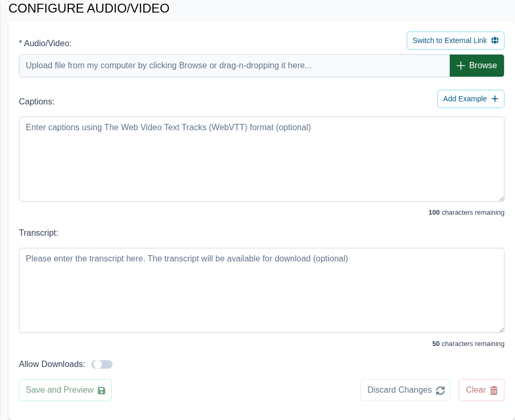Click the plus icon on Browse button
The width and height of the screenshot is (515, 420).
[x=460, y=66]
